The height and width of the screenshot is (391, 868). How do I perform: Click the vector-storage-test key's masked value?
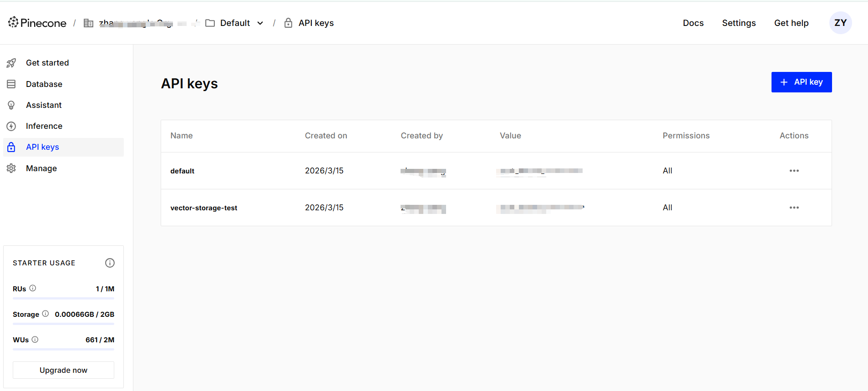coord(540,208)
